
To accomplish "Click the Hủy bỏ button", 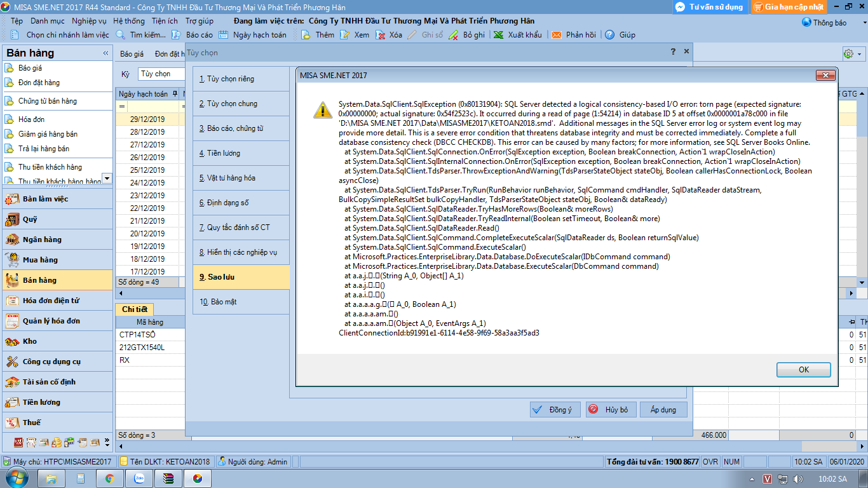I will point(611,410).
